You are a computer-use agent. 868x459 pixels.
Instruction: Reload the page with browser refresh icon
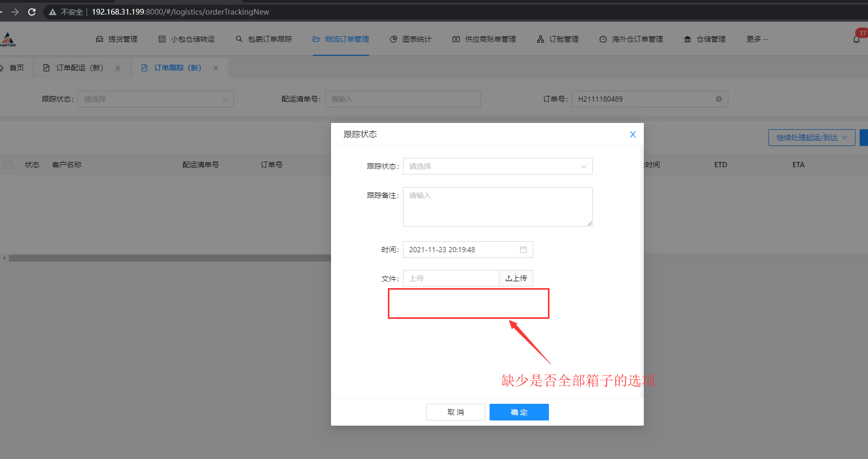click(32, 12)
